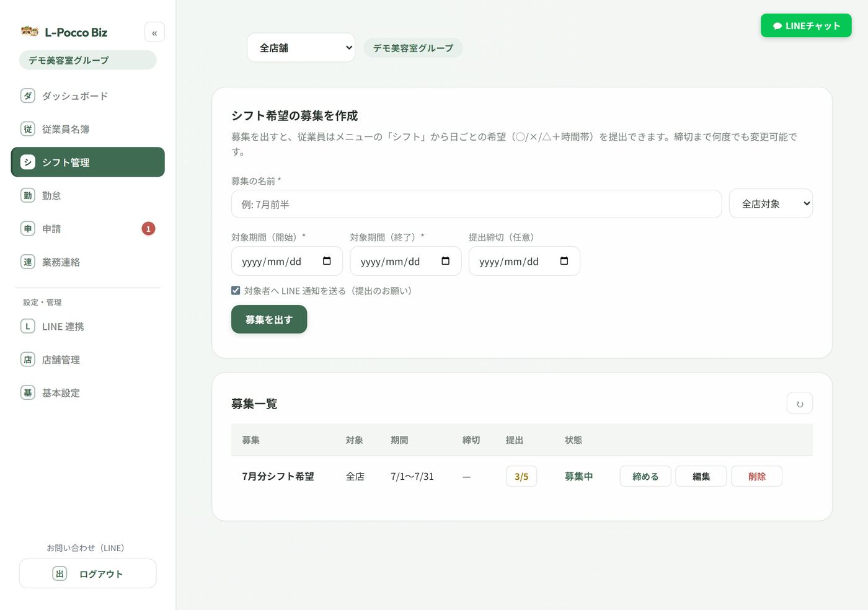Click the 対象 column header
Image resolution: width=868 pixels, height=610 pixels.
coord(355,440)
